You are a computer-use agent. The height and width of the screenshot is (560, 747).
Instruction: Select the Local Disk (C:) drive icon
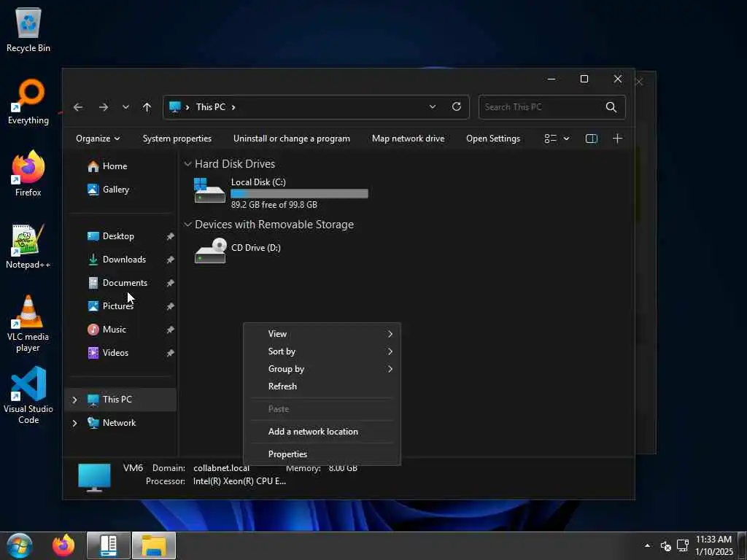(209, 190)
